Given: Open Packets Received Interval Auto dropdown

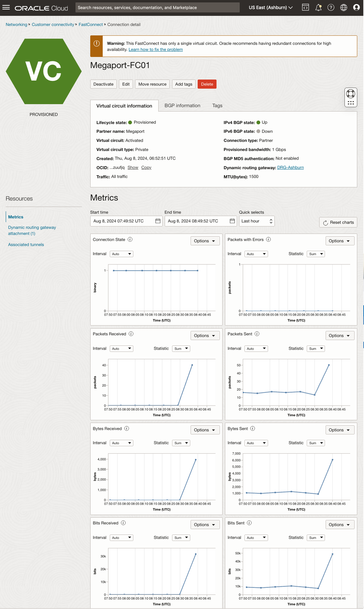Looking at the screenshot, I should tap(122, 349).
